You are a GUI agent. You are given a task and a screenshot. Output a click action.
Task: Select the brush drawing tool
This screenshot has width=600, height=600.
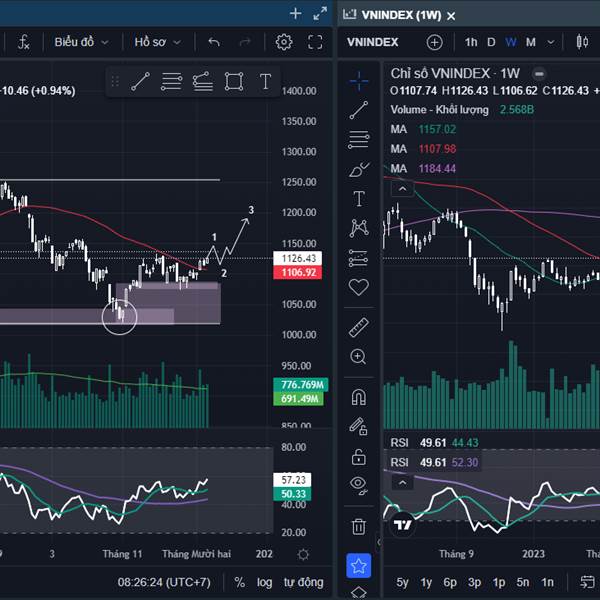click(x=359, y=169)
